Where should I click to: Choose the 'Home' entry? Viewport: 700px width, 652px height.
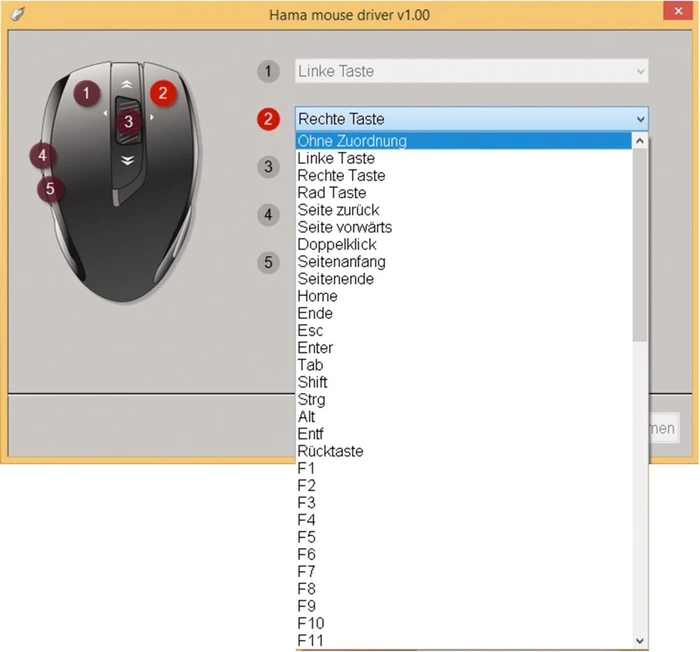tap(463, 296)
